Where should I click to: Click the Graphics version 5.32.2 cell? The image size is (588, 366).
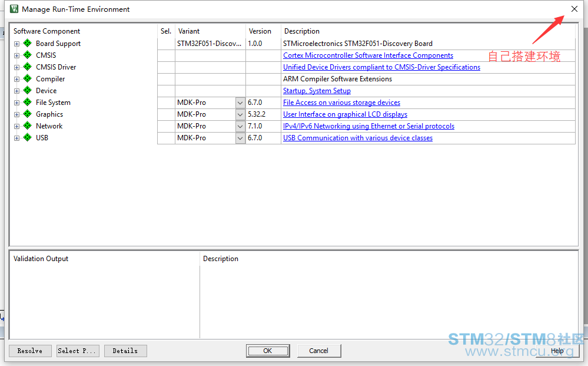click(263, 114)
